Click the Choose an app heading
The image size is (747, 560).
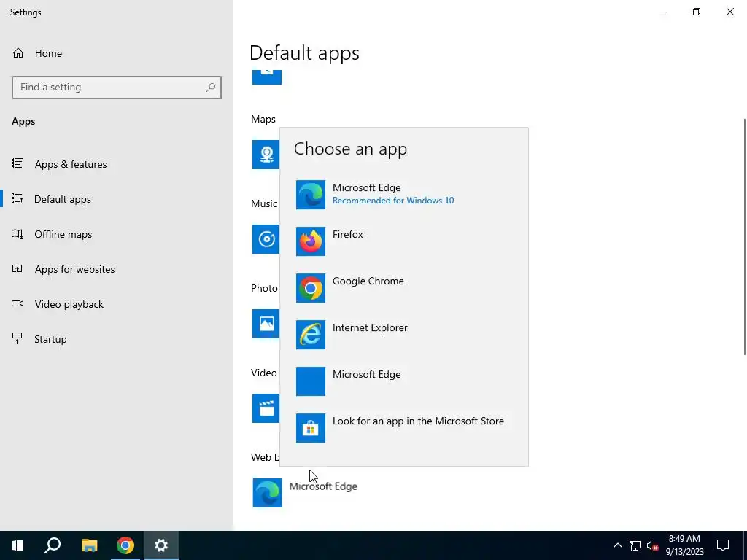(351, 149)
